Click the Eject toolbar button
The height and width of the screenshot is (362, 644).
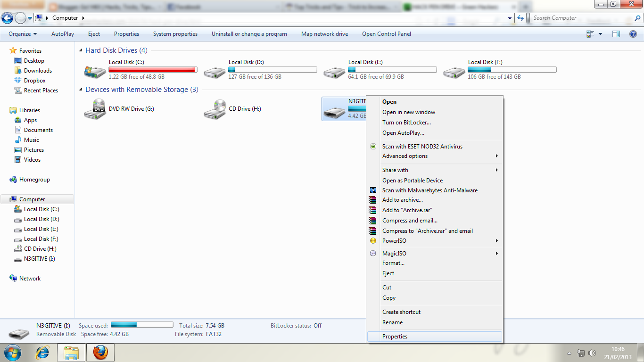point(94,34)
